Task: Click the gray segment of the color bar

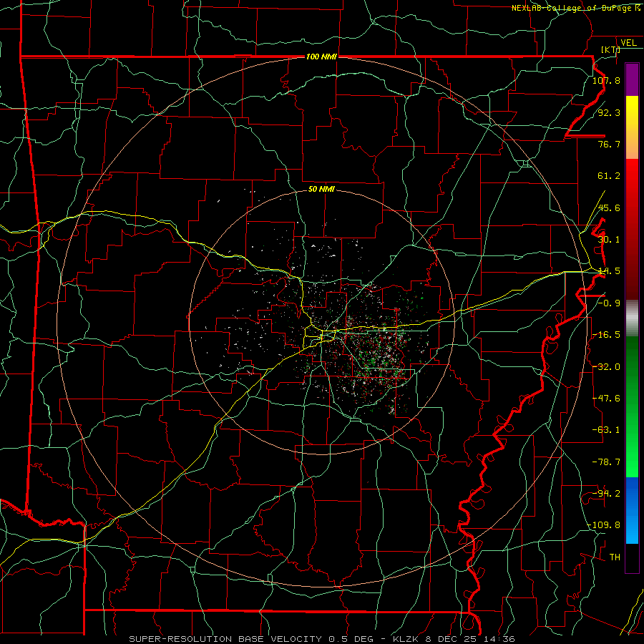Action: point(632,318)
